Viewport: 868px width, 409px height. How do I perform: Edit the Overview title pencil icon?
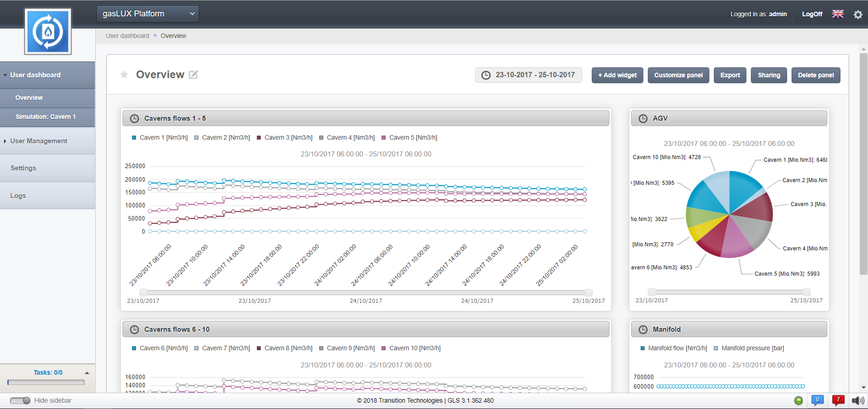(x=193, y=75)
